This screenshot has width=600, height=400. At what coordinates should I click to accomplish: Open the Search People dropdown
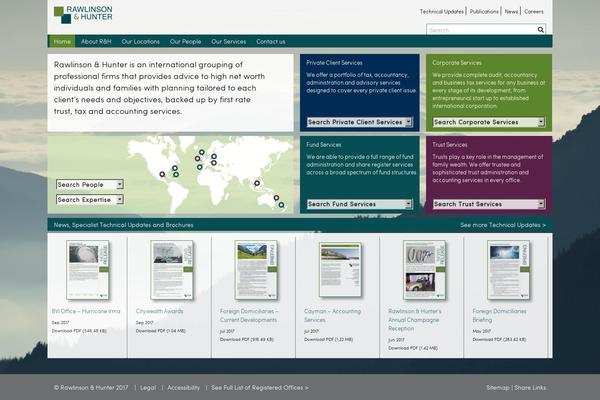click(90, 184)
